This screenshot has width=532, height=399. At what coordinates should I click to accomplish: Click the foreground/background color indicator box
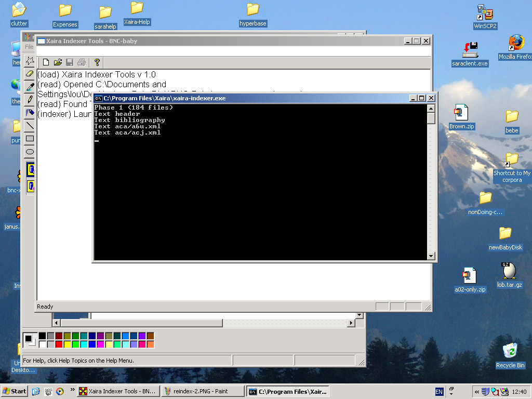(30, 340)
